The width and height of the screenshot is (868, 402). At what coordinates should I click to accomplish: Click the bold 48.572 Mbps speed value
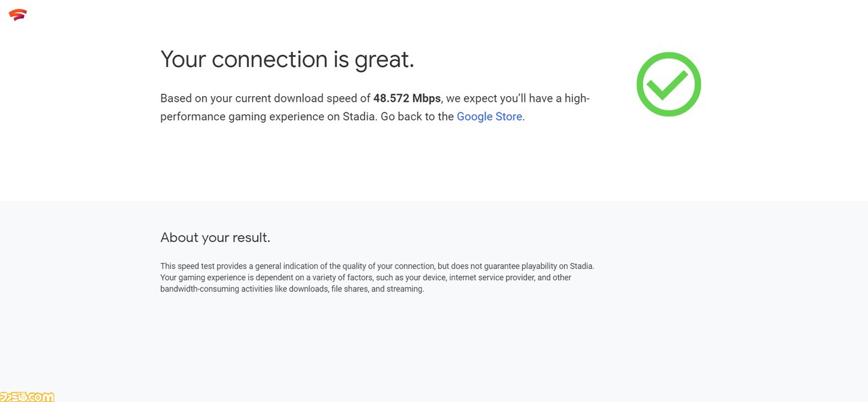(407, 98)
